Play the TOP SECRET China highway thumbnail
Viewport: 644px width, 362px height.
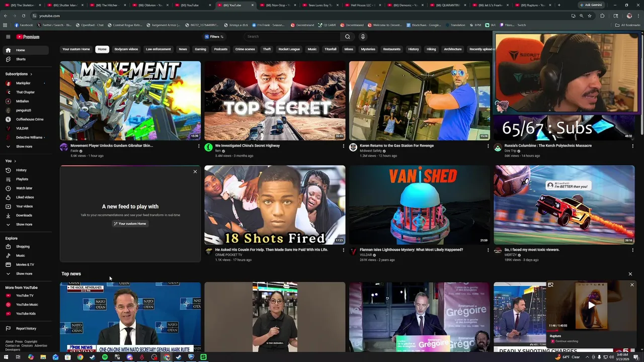click(275, 101)
